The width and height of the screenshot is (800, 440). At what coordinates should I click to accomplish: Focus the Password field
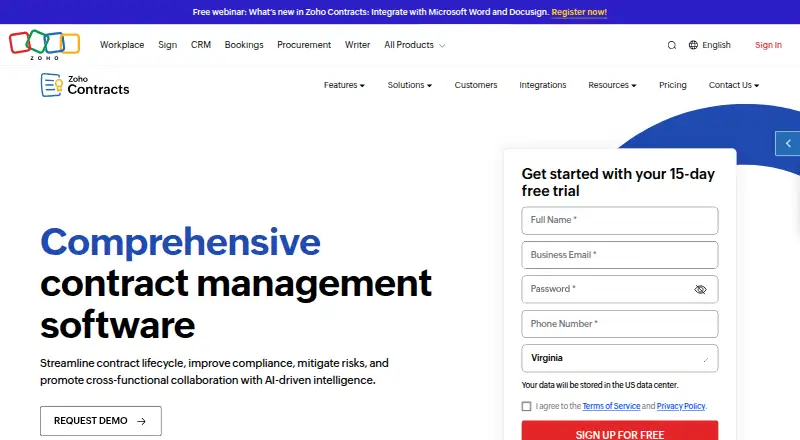[620, 289]
